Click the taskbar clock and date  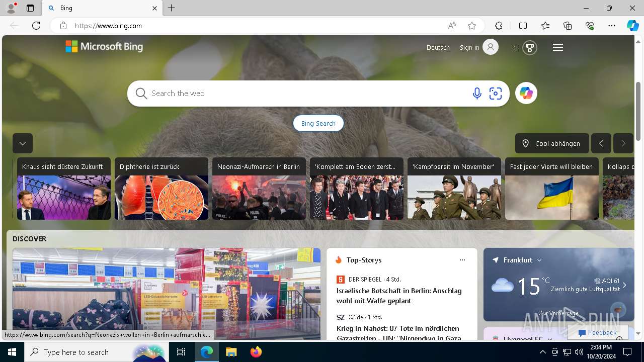pyautogui.click(x=601, y=352)
